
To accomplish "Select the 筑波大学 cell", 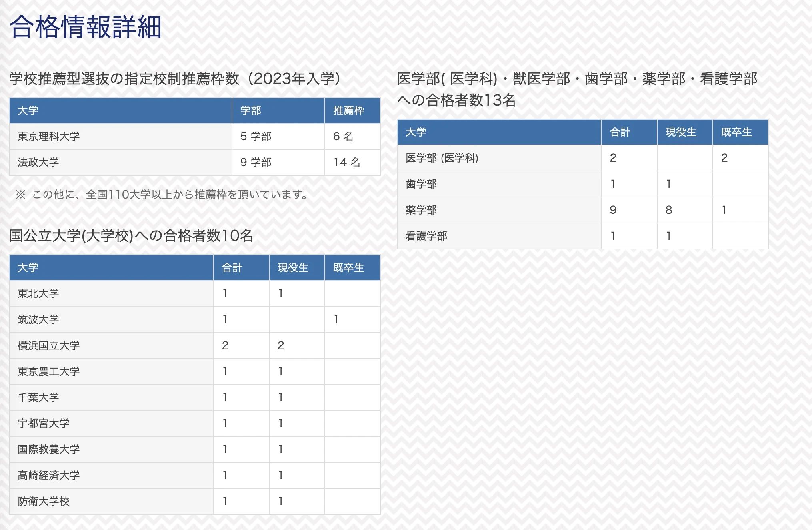I will point(38,320).
